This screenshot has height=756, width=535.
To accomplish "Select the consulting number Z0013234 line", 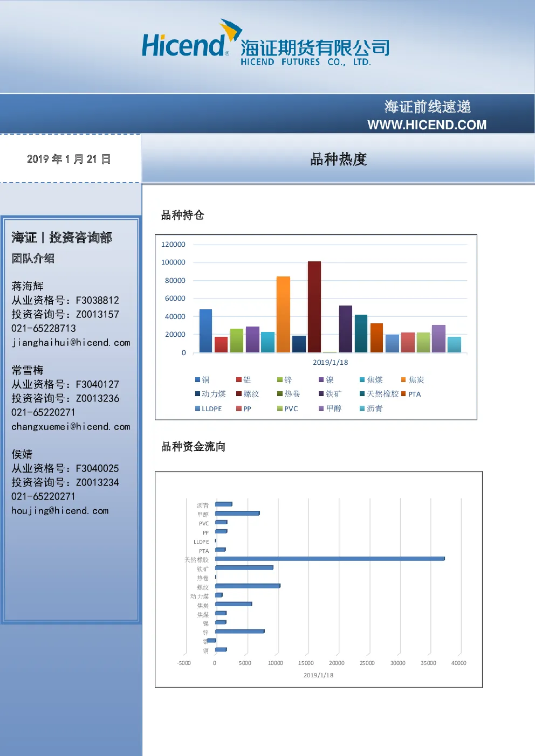I will [x=65, y=482].
